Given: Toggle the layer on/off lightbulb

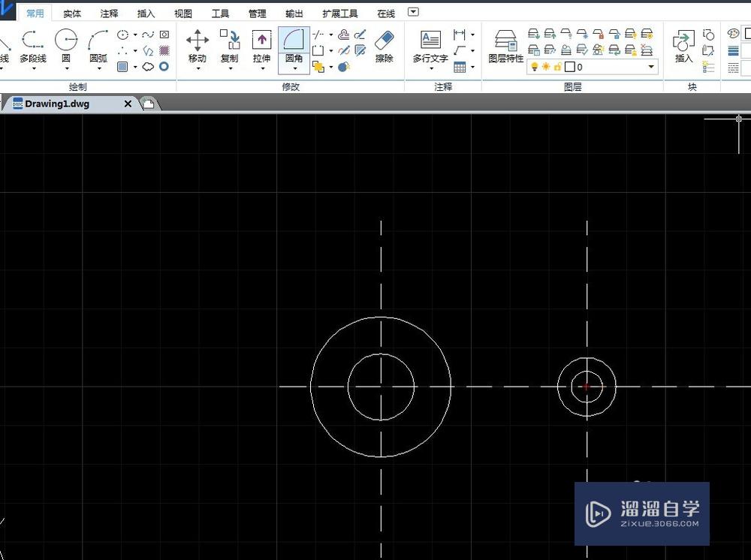Looking at the screenshot, I should (535, 67).
